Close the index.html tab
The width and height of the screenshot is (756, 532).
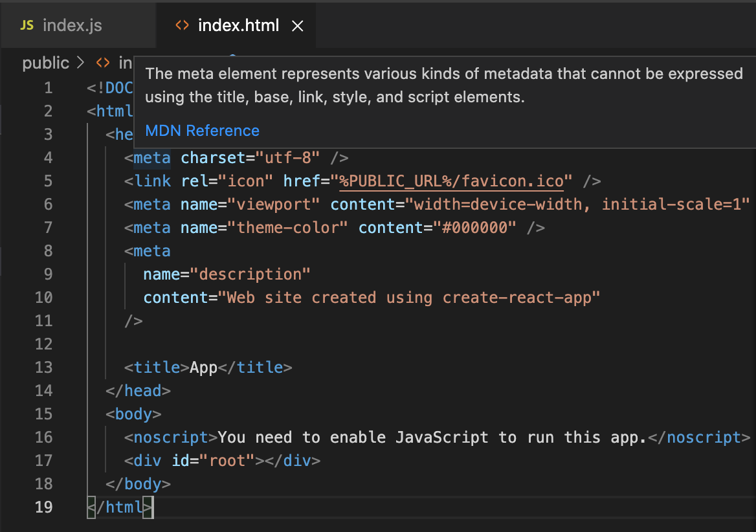[298, 26]
